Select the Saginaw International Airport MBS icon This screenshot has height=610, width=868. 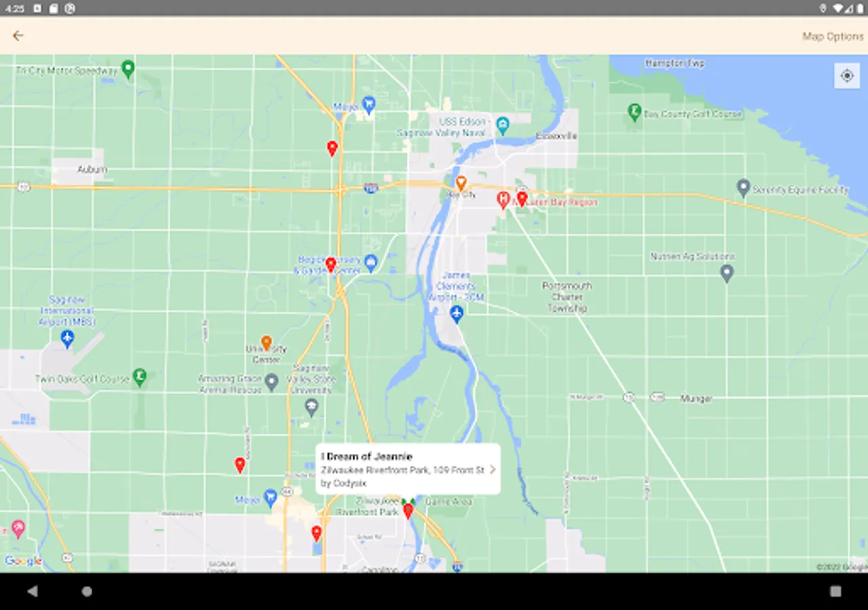point(67,339)
